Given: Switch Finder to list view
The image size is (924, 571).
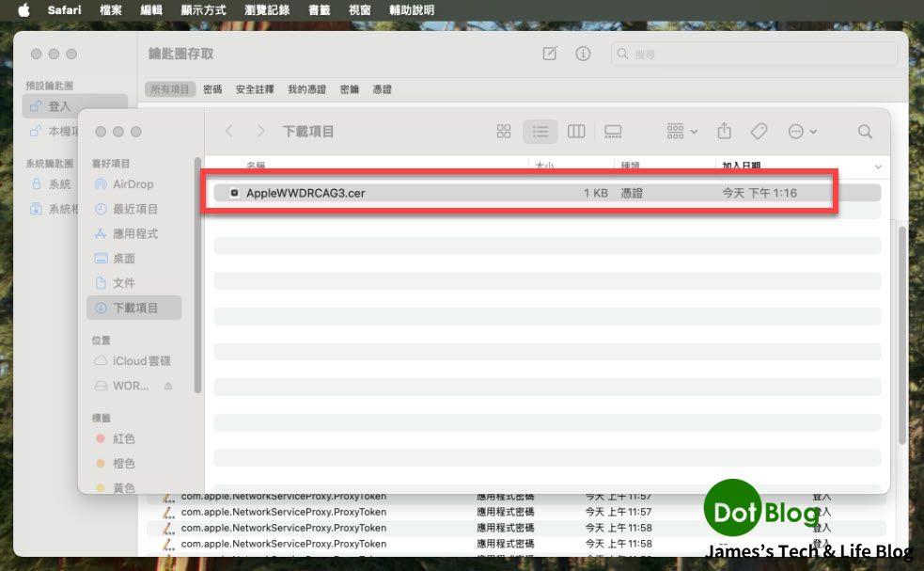Looking at the screenshot, I should click(x=540, y=132).
